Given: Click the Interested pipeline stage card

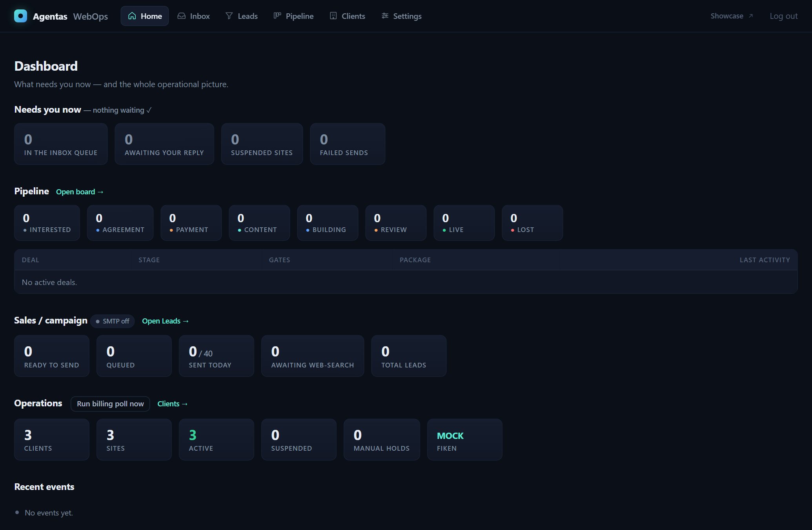Looking at the screenshot, I should pos(47,223).
